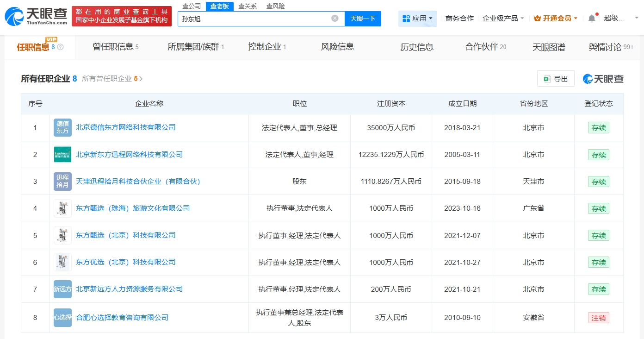The width and height of the screenshot is (644, 339).
Task: Click the 迅程拾月 company logo icon
Action: (x=62, y=182)
